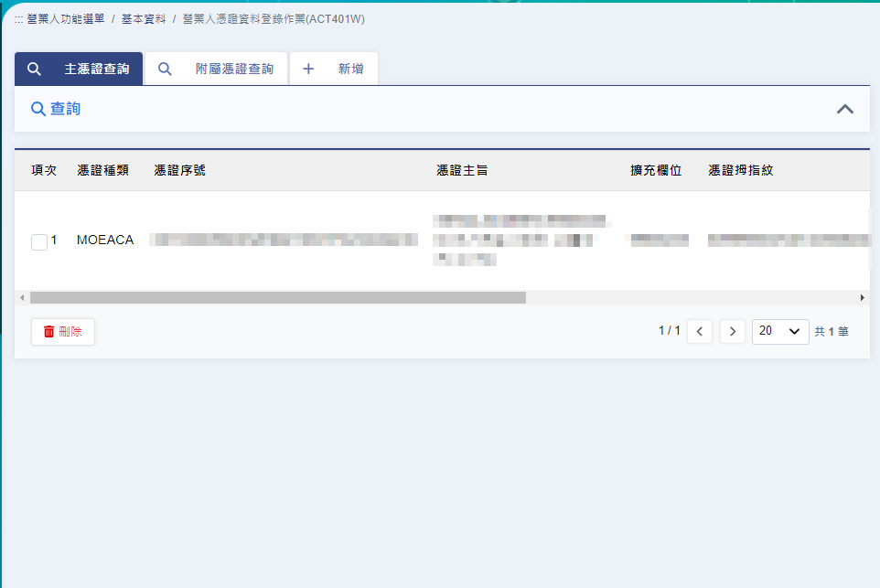Click the 共 1 筆 total count text
This screenshot has height=588, width=880.
click(x=832, y=332)
